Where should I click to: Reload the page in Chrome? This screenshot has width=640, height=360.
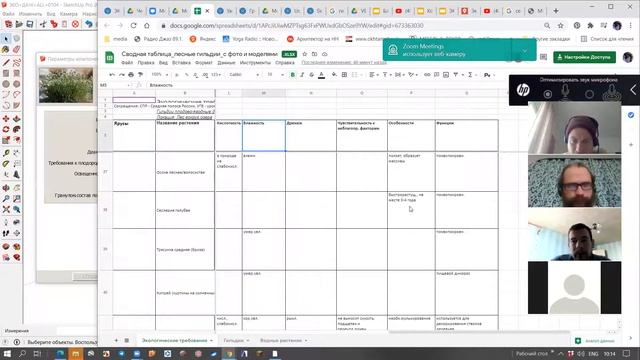pos(133,25)
